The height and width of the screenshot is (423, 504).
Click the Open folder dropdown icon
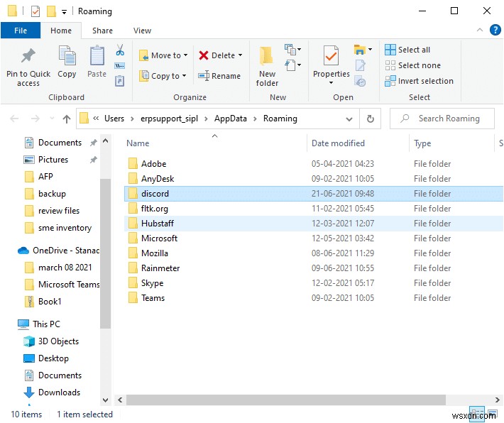coord(363,50)
